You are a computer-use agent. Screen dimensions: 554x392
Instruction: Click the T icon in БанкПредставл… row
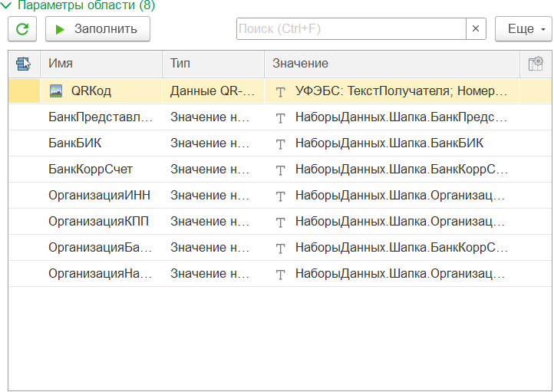(280, 118)
